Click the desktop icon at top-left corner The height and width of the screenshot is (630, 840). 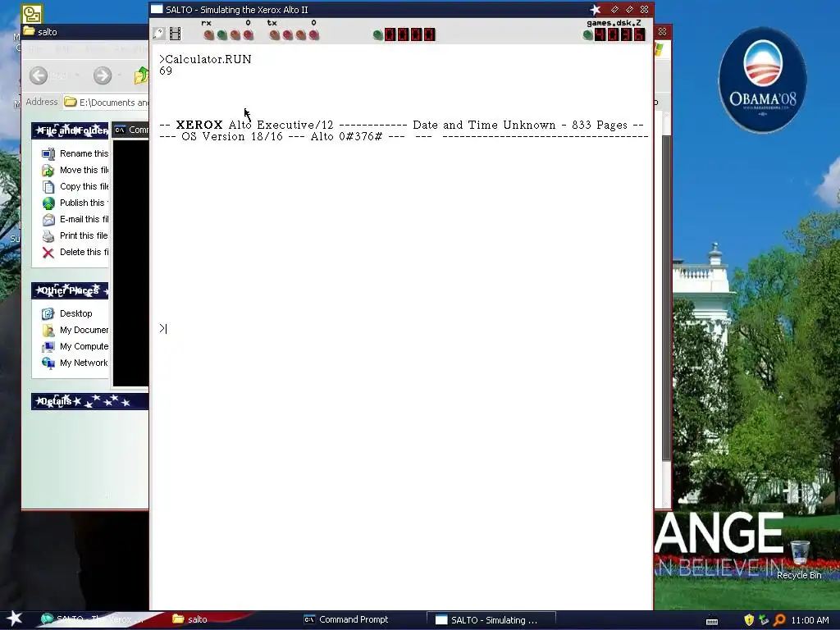tap(32, 14)
